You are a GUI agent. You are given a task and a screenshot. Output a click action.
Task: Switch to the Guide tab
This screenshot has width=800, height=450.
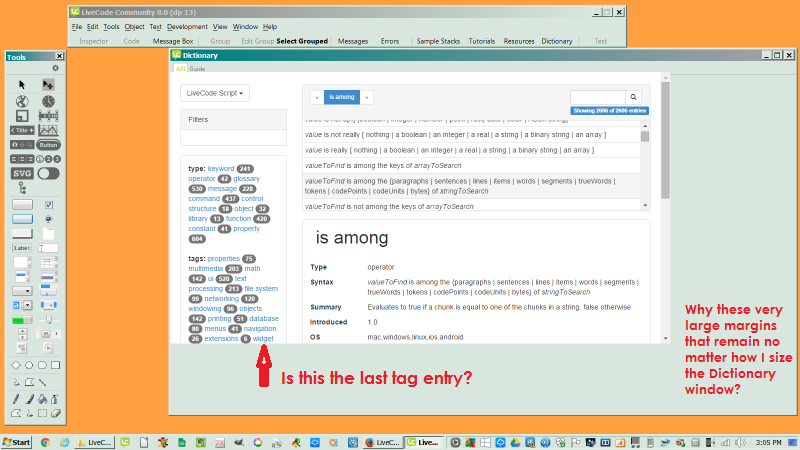click(198, 69)
